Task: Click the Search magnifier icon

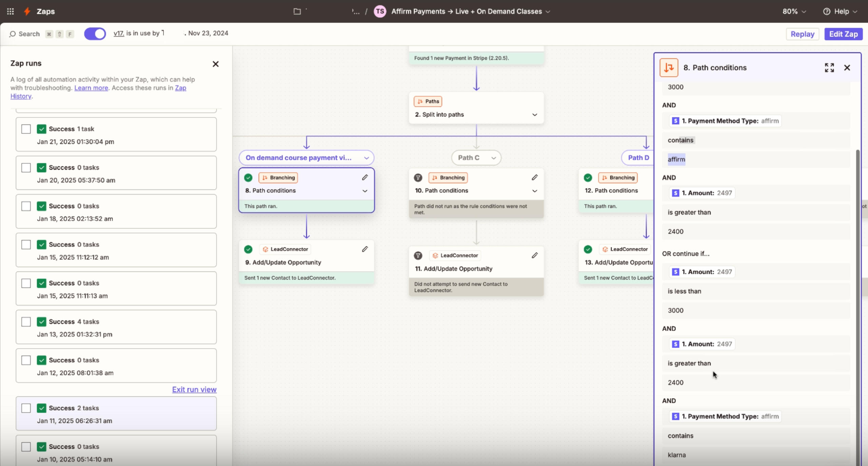Action: 13,34
